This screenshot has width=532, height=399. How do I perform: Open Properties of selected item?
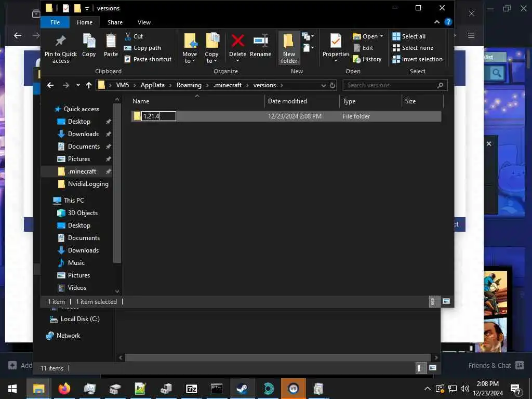(336, 48)
